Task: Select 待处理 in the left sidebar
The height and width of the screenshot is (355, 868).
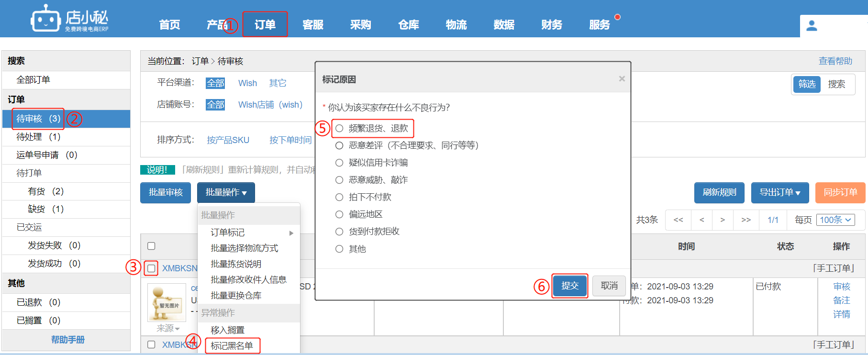Action: [38, 137]
